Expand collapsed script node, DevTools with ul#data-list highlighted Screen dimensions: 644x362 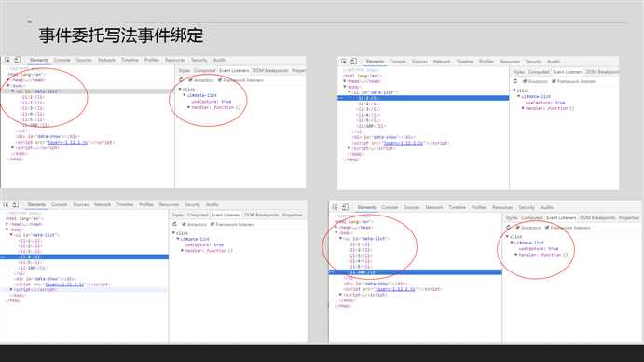pyautogui.click(x=13, y=147)
